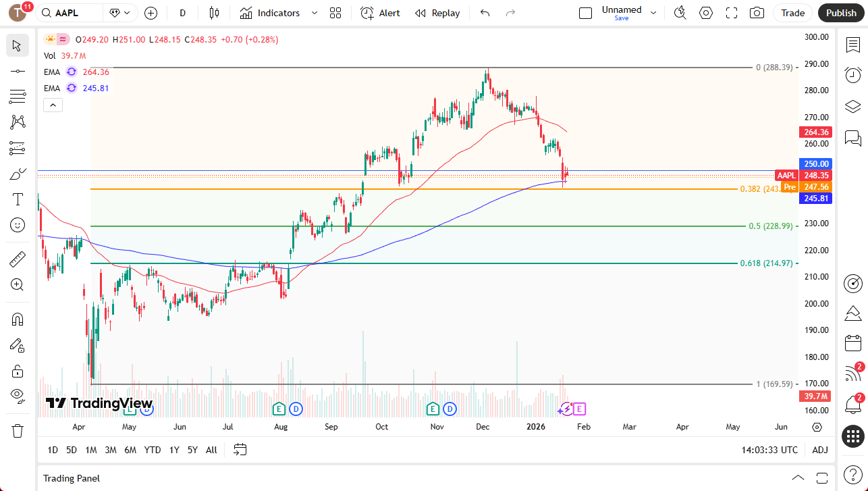Open the candlestick chart type menu
This screenshot has height=491, width=868.
[215, 13]
